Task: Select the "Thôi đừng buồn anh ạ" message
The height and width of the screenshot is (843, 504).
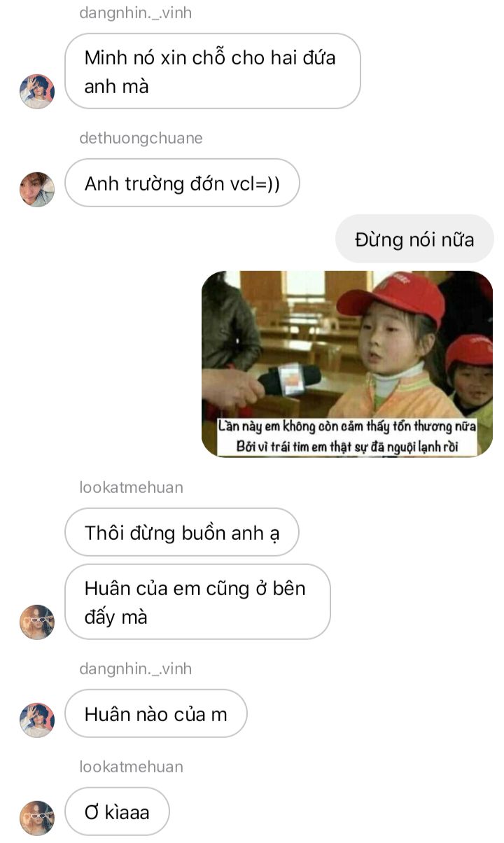Action: (x=182, y=532)
